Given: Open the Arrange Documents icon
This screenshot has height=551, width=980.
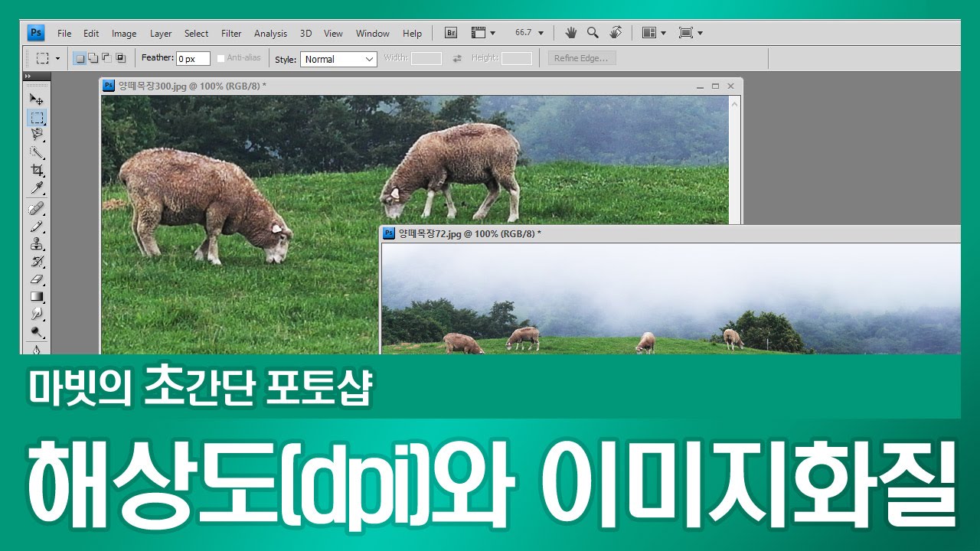Looking at the screenshot, I should [x=649, y=33].
